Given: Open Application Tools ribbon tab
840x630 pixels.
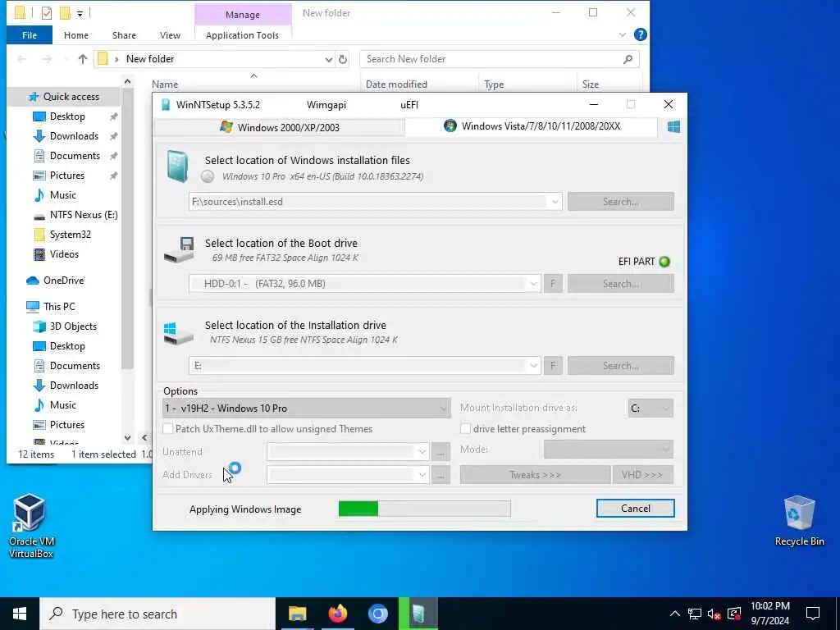Looking at the screenshot, I should [x=242, y=35].
